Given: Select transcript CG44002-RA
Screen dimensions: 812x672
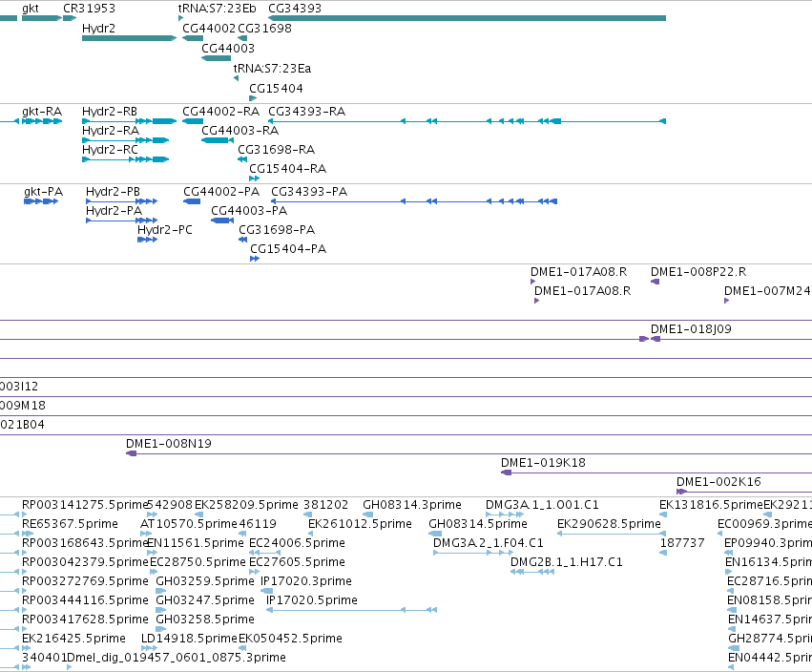Looking at the screenshot, I should click(x=193, y=121).
